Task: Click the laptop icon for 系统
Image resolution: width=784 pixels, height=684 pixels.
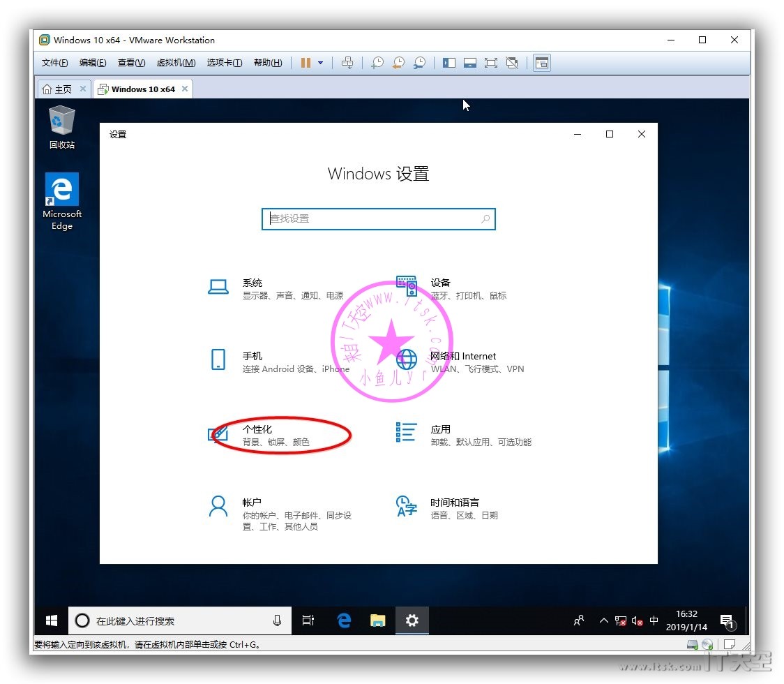Action: coord(218,287)
